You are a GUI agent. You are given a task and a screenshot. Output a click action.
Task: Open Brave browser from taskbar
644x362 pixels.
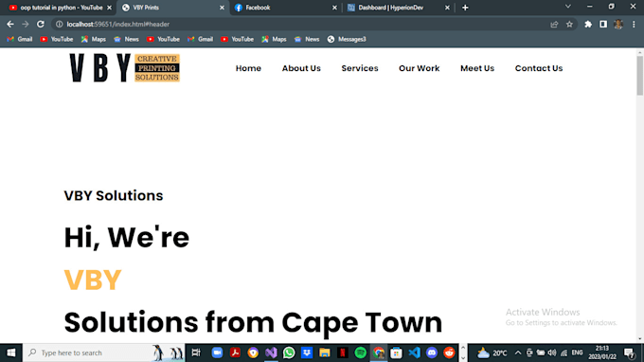click(253, 353)
